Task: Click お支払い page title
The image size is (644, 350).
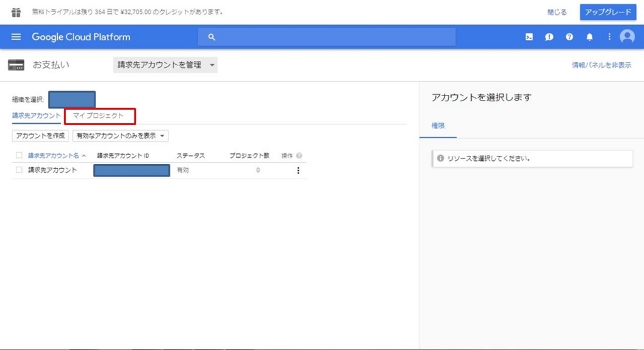Action: pyautogui.click(x=51, y=65)
